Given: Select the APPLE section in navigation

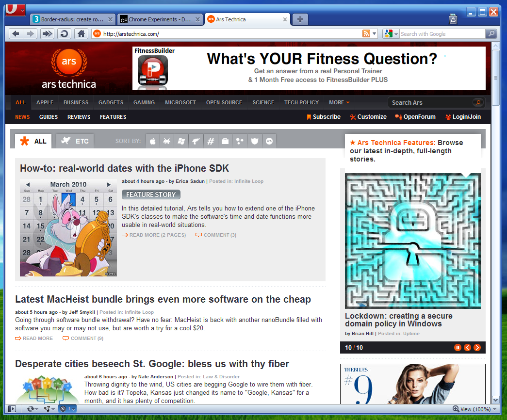Looking at the screenshot, I should coord(45,102).
